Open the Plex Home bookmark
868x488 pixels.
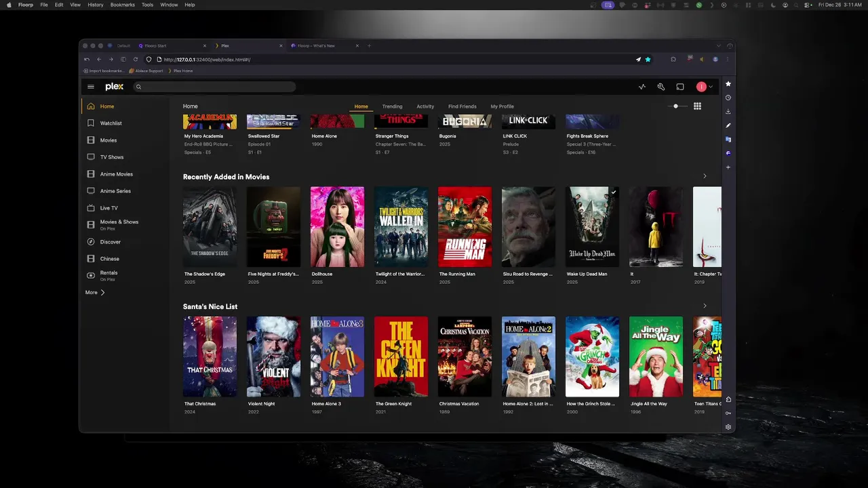click(180, 70)
